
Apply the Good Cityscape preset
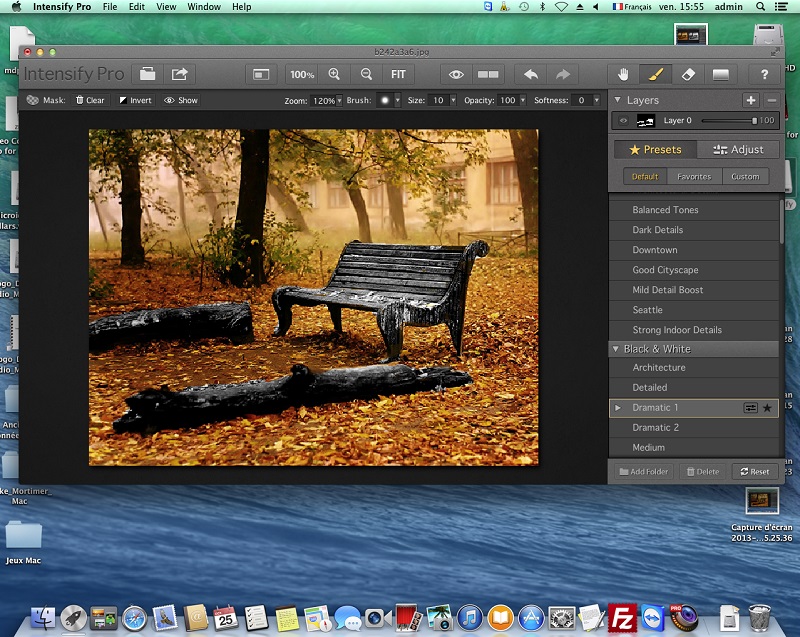(694, 270)
